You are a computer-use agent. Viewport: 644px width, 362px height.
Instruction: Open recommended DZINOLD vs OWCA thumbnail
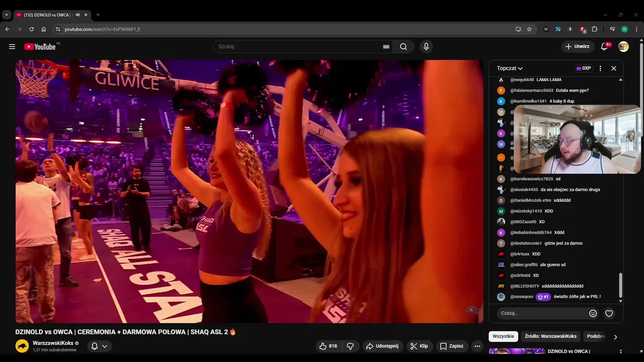[x=517, y=351]
